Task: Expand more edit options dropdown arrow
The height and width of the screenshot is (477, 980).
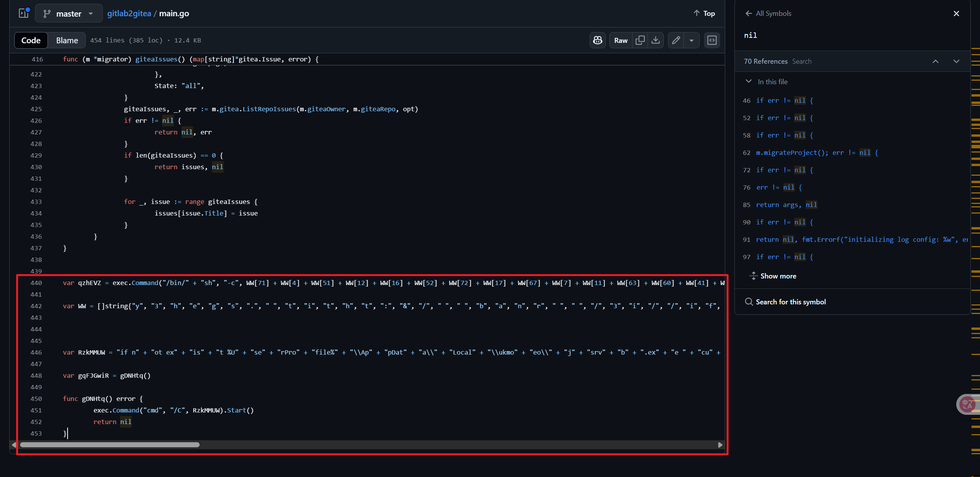Action: 692,40
